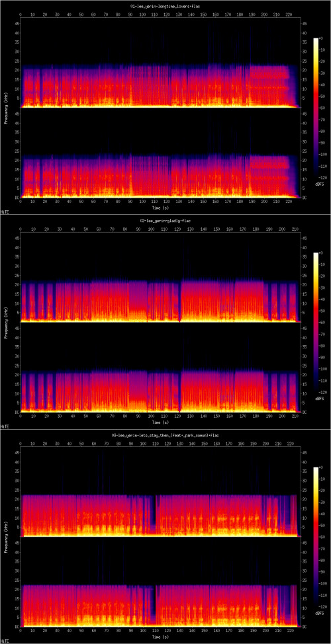This screenshot has height=644, width=331.
Task: Click the 01-lee_yerin-longtime_lovers.flac title
Action: click(x=165, y=6)
